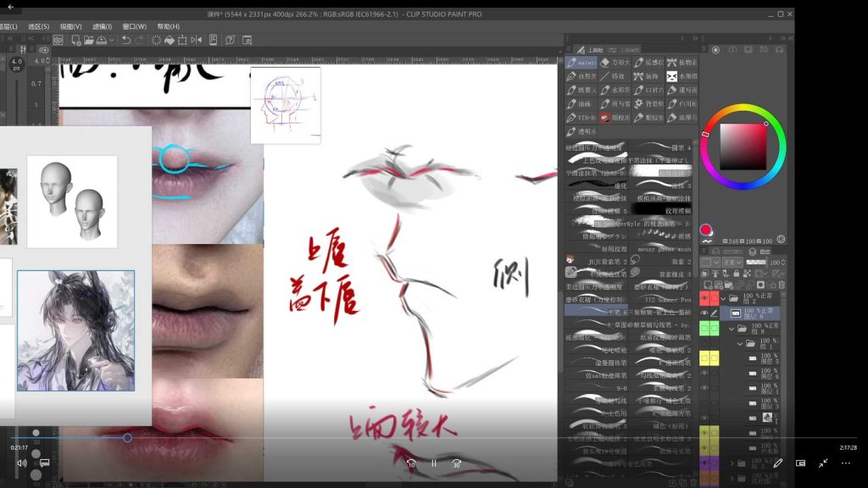Save the document with the Save icon
Screen dimensions: 868x488
(102, 40)
